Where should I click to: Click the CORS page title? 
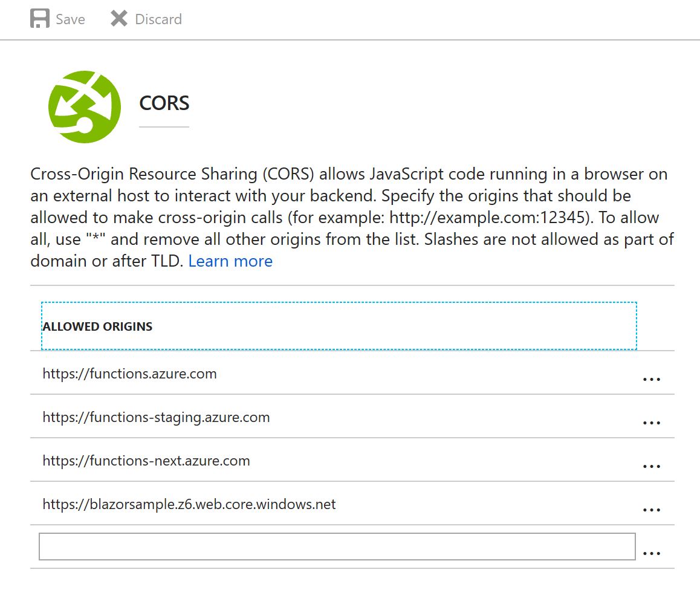click(x=164, y=103)
